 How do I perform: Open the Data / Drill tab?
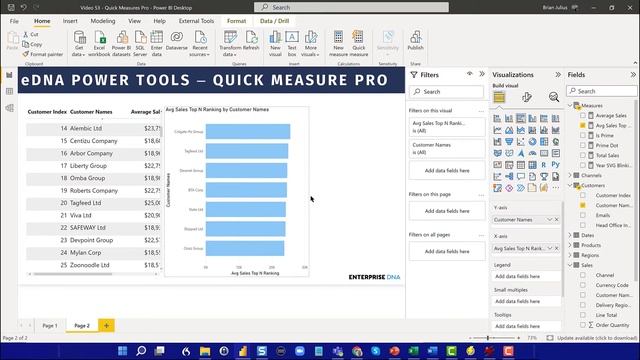pos(274,21)
